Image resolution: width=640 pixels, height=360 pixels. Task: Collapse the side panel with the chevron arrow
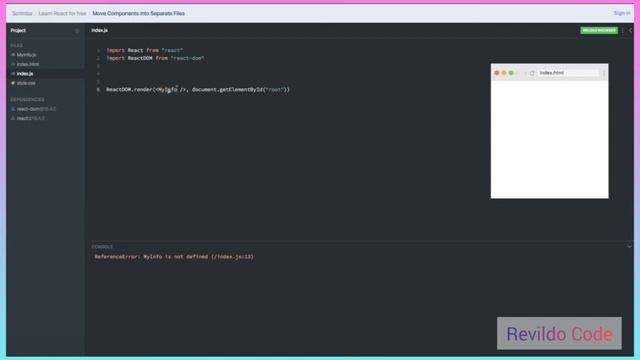pyautogui.click(x=630, y=30)
